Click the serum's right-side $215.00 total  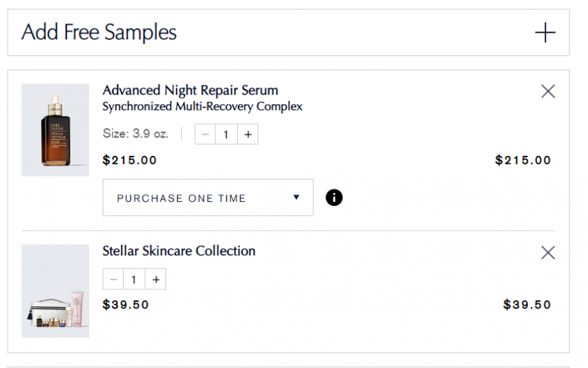coord(522,161)
